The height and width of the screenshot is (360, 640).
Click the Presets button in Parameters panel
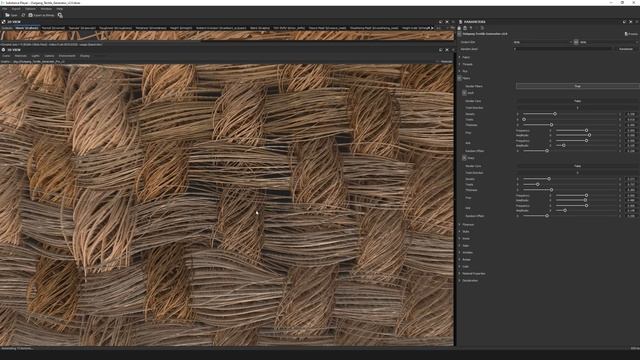[x=631, y=34]
